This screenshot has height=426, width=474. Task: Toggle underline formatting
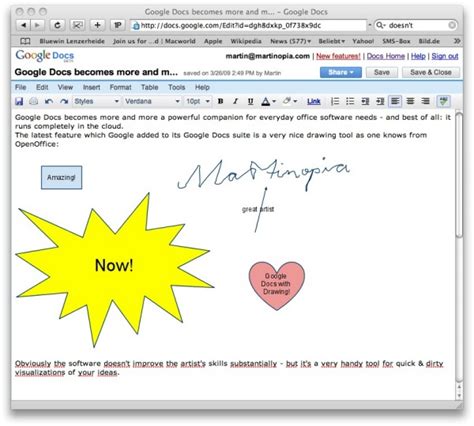tap(250, 101)
